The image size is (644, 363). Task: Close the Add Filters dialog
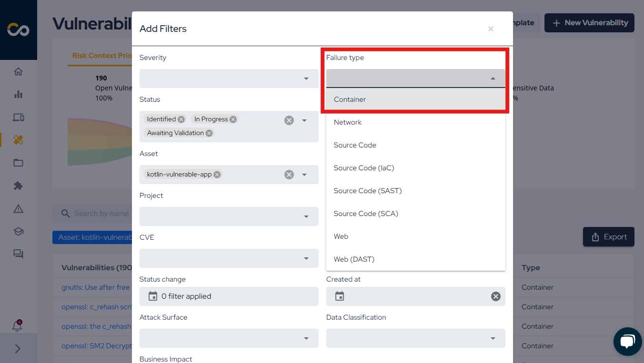tap(491, 29)
